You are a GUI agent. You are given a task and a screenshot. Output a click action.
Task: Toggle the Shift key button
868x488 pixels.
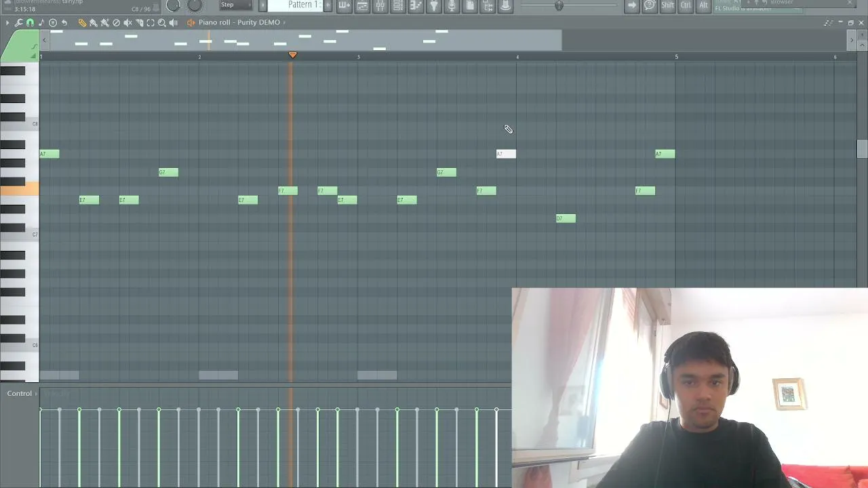[x=668, y=5]
